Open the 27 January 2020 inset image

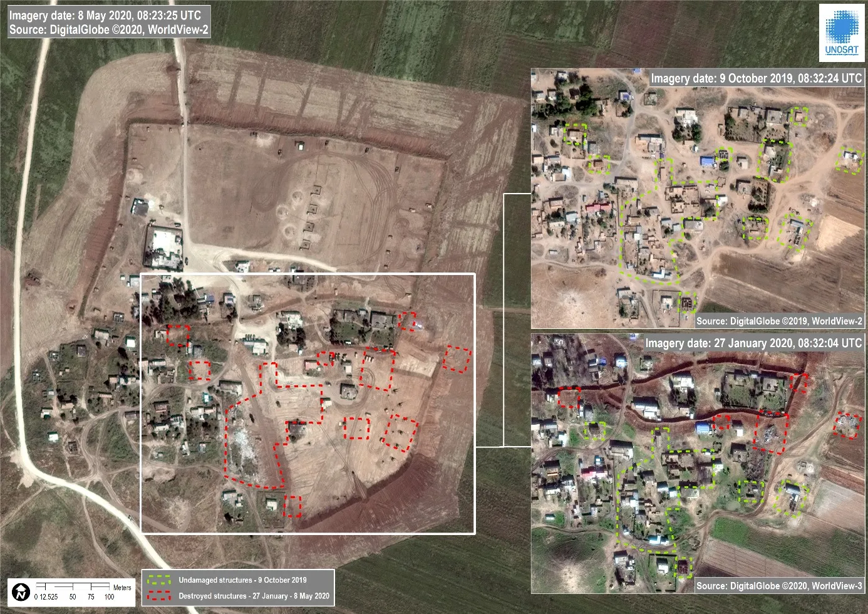click(x=698, y=463)
